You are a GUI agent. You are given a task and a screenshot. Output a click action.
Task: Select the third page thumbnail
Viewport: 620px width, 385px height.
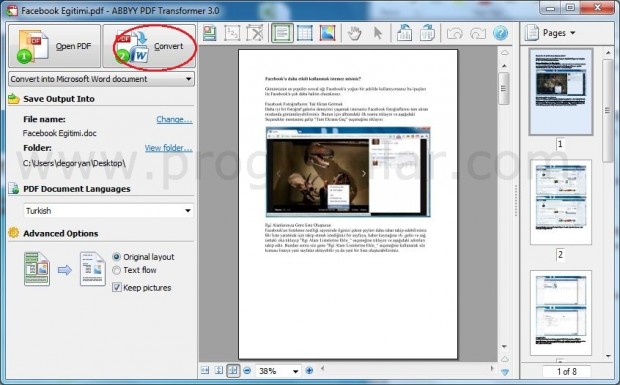(561, 313)
